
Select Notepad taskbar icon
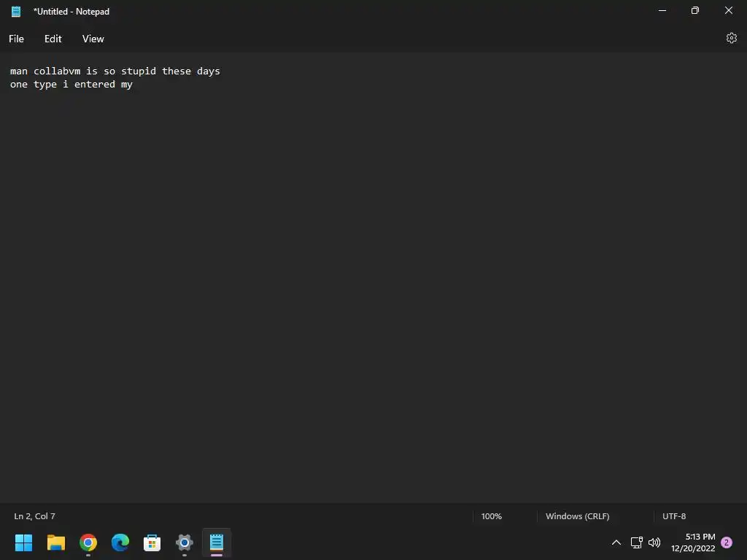(216, 542)
